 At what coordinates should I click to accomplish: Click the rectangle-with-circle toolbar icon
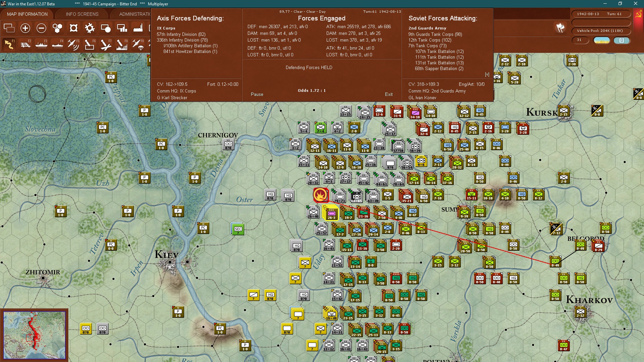106,28
